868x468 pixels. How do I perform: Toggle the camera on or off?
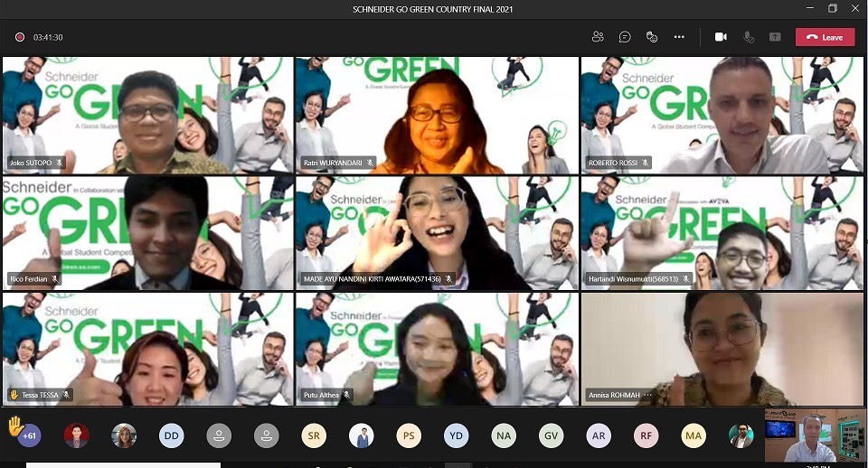point(721,37)
